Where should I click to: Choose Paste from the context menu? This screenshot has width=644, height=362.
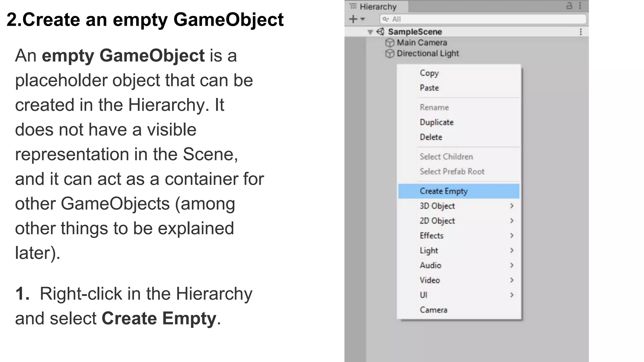coord(459,88)
